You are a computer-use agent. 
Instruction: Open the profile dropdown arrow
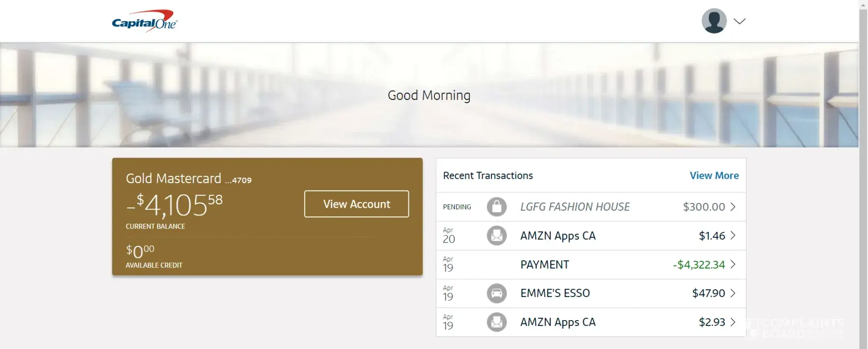tap(739, 21)
